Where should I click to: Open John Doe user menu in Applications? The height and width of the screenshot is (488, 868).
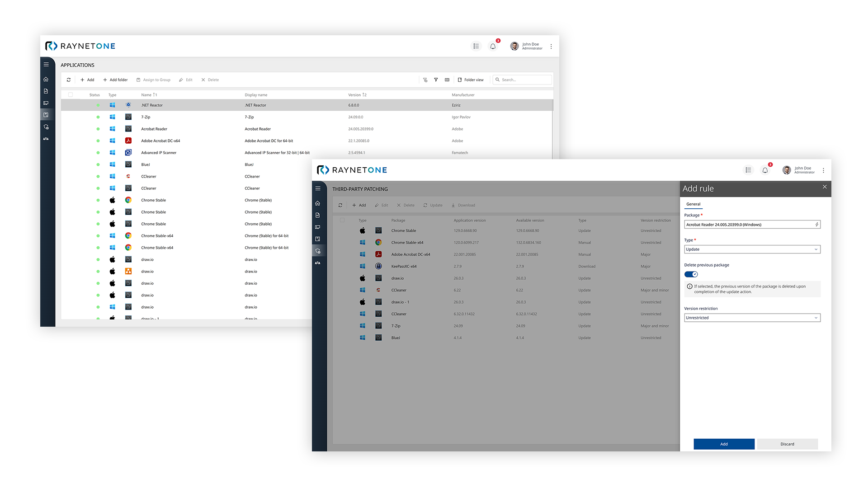(x=526, y=46)
